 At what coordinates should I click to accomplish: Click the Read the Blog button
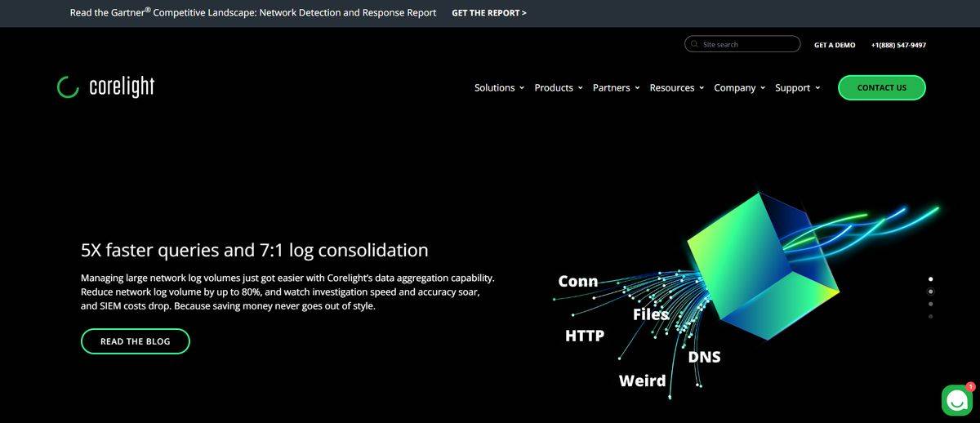[135, 341]
